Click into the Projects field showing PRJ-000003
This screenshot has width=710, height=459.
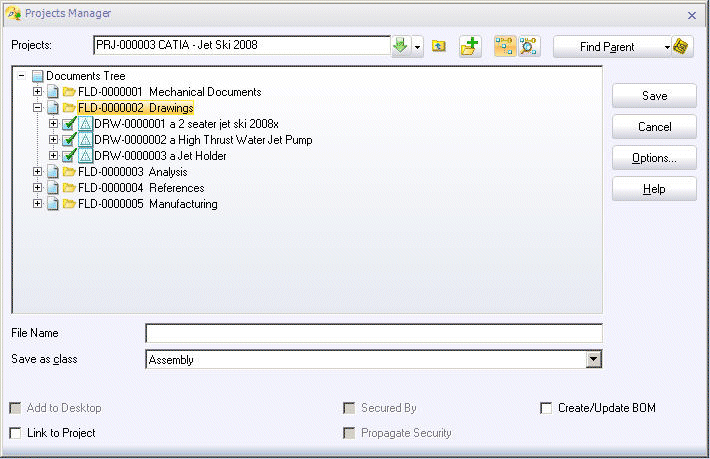pyautogui.click(x=242, y=45)
